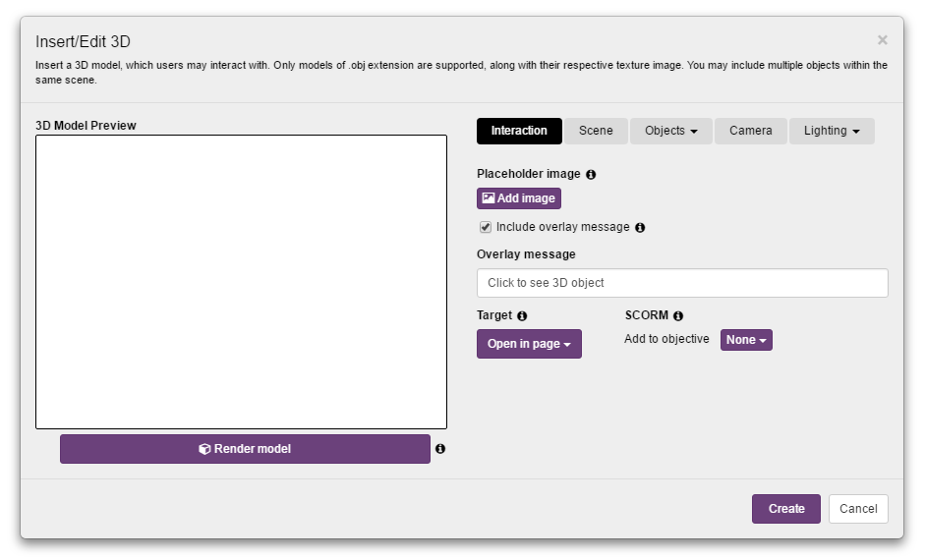The width and height of the screenshot is (925, 560).
Task: Expand the SCORM objective 'None' dropdown
Action: [x=746, y=340]
